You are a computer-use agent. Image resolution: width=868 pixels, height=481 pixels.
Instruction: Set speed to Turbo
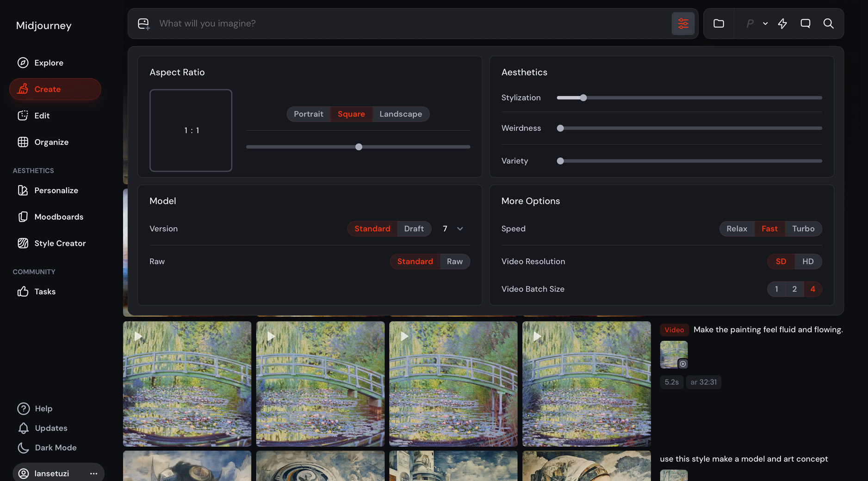pos(803,229)
